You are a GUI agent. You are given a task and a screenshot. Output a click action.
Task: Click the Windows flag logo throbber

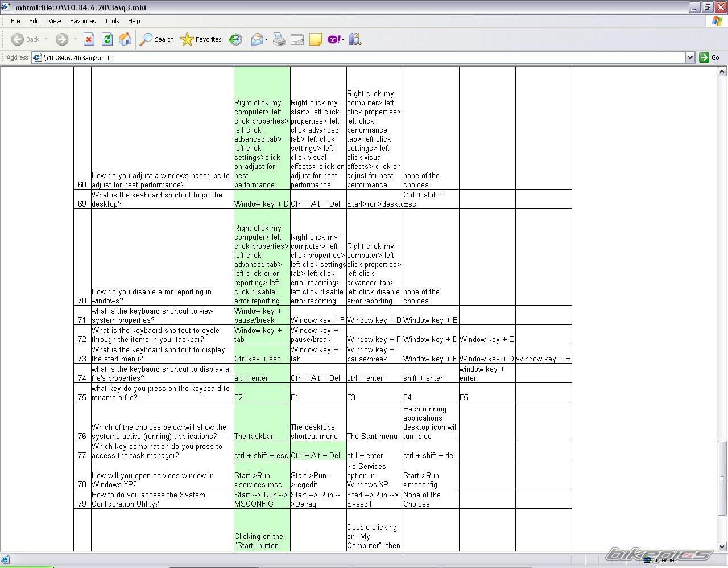[717, 21]
